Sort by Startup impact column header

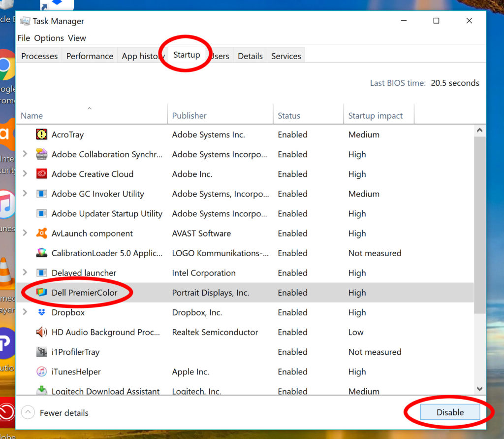pyautogui.click(x=376, y=116)
